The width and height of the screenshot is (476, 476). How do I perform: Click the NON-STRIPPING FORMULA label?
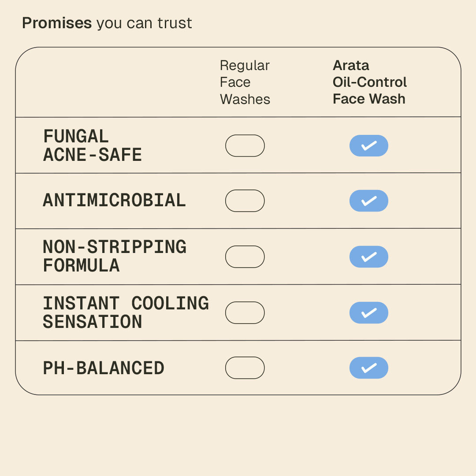(114, 257)
